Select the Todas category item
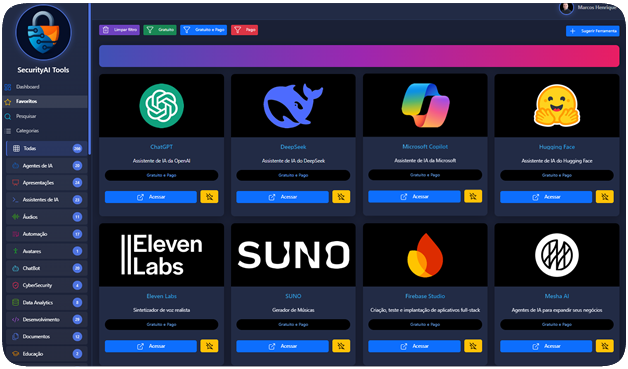Viewport: 628px width, 369px height. coord(46,148)
